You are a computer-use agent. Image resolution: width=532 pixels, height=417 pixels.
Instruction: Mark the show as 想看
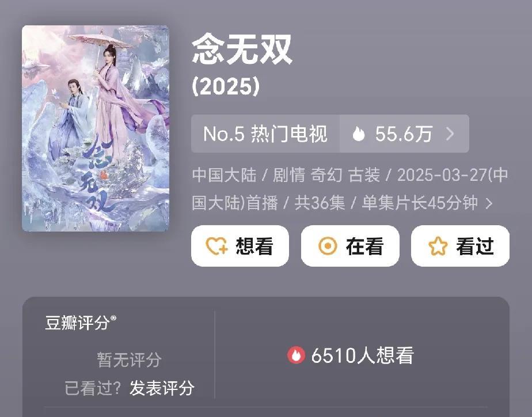tap(240, 246)
